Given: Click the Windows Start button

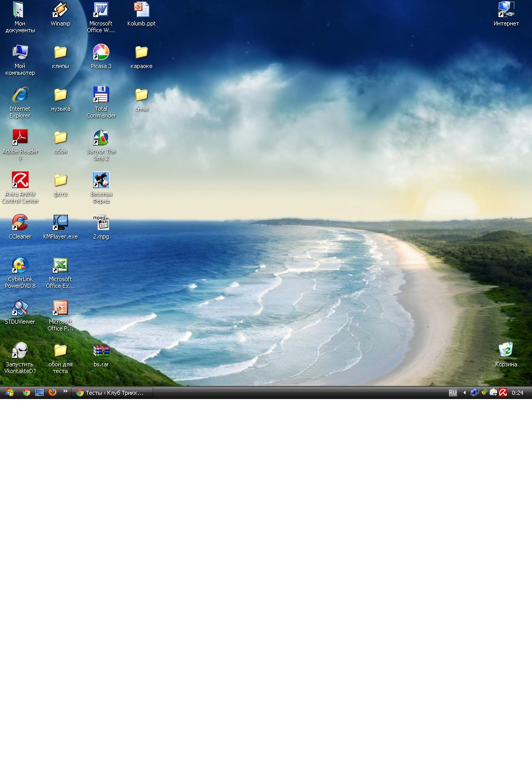Looking at the screenshot, I should click(9, 393).
